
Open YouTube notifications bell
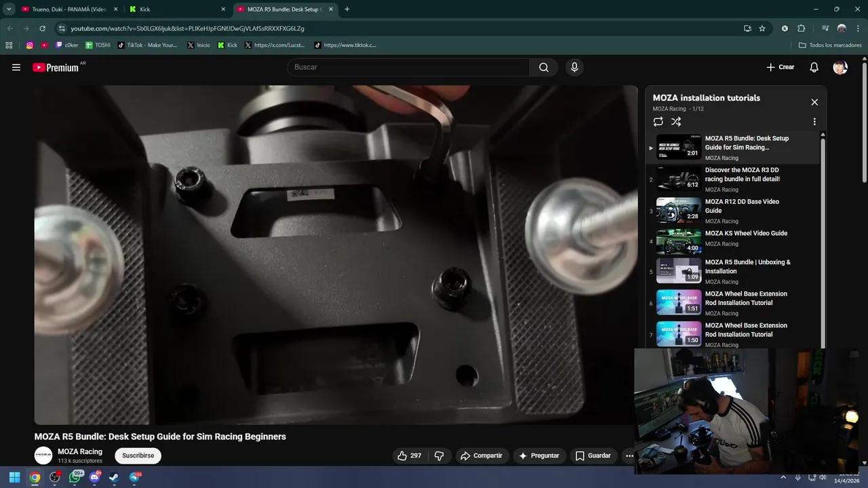point(814,67)
